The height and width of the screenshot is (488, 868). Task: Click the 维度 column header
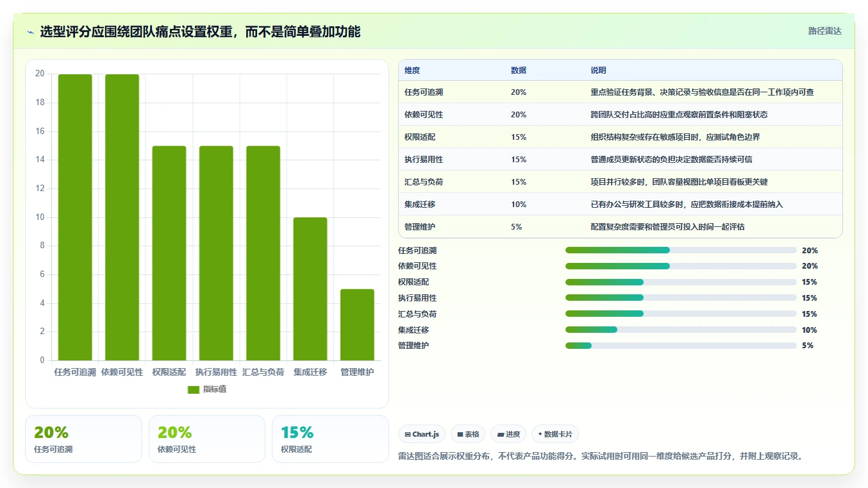point(412,71)
